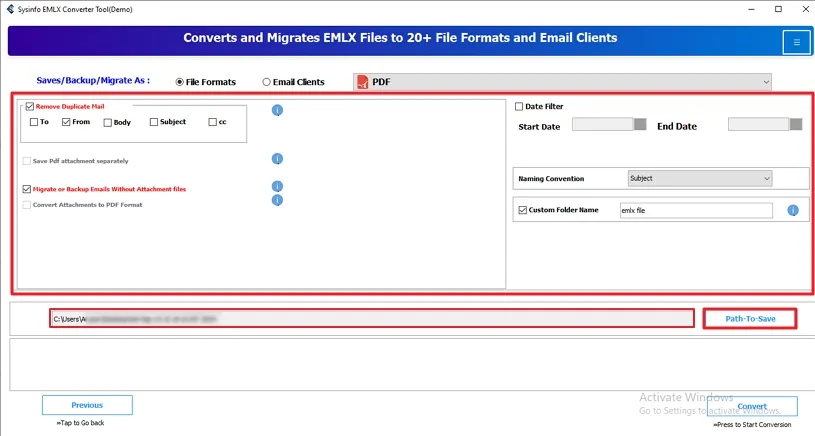Screen dimensions: 815x436
Task: Uncheck Custom Folder Name
Action: click(x=522, y=210)
